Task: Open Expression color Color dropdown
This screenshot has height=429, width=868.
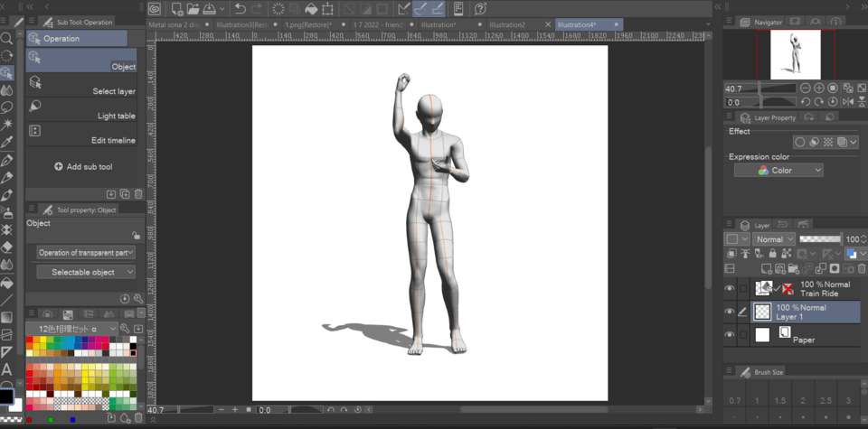Action: (x=778, y=171)
